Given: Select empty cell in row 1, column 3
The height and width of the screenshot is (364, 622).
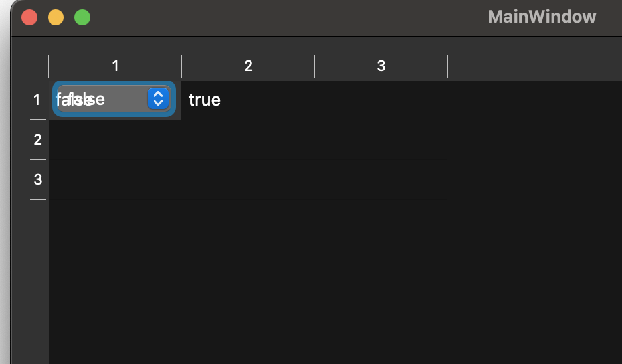Looking at the screenshot, I should pyautogui.click(x=380, y=100).
